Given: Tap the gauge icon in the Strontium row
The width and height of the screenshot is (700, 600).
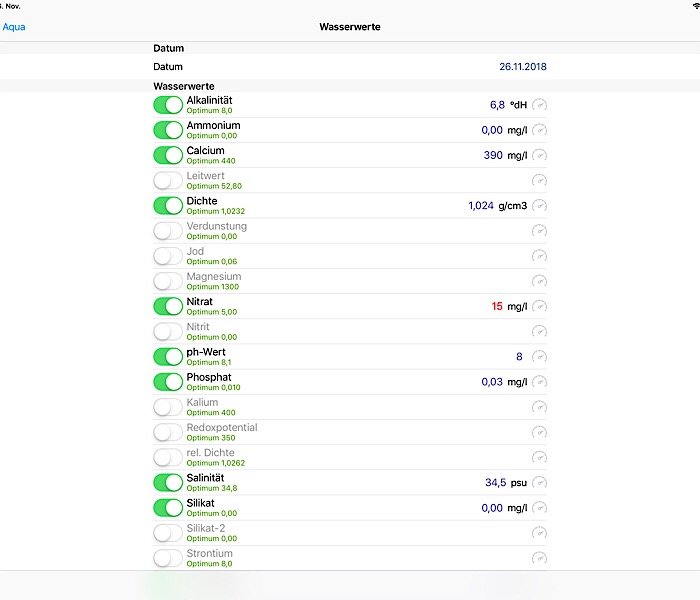Looking at the screenshot, I should 540,558.
